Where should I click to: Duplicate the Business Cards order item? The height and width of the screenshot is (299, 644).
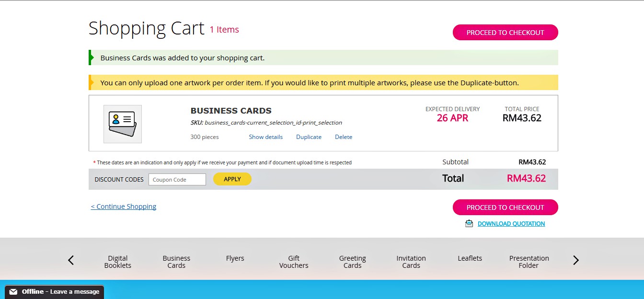[x=309, y=137]
